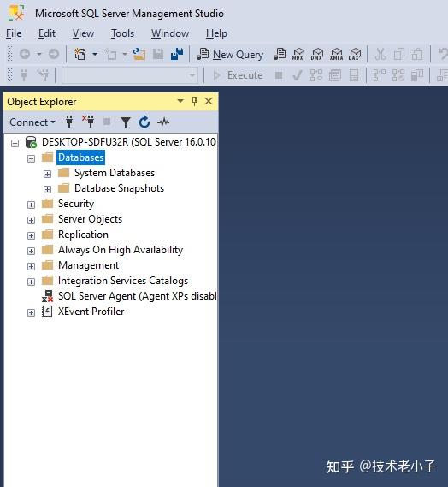Open the DMX Query icon
Viewport: 448px width, 487px height.
pyautogui.click(x=317, y=55)
